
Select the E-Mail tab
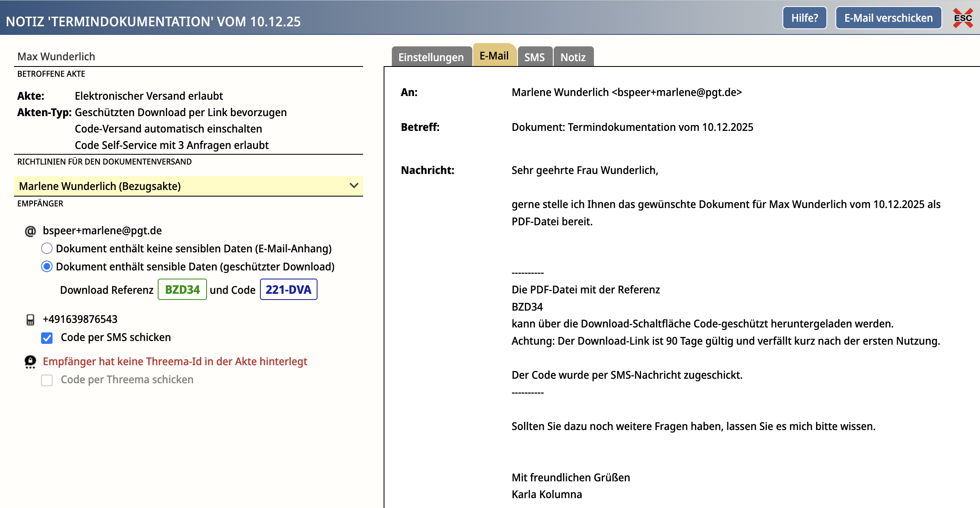(x=494, y=56)
